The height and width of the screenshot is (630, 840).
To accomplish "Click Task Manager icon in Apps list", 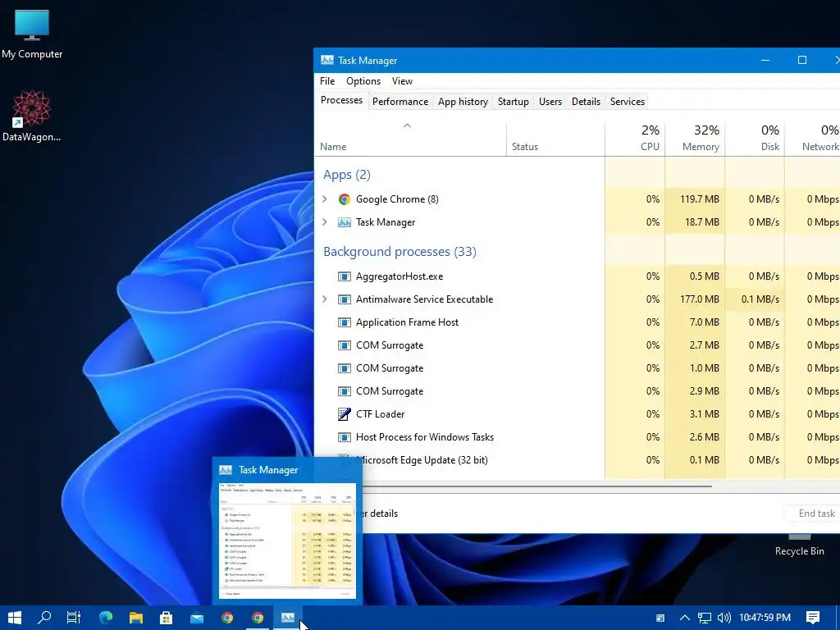I will pos(344,222).
